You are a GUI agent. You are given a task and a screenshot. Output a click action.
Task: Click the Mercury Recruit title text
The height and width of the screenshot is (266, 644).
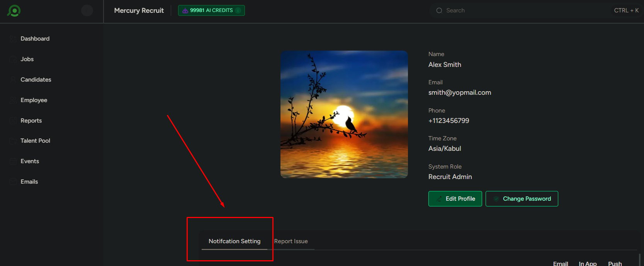pyautogui.click(x=139, y=10)
